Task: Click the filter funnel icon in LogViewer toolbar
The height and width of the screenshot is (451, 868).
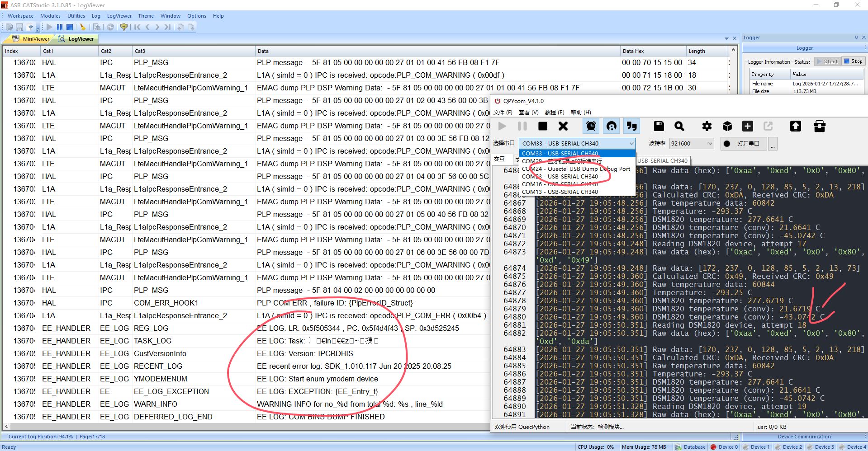Action: pyautogui.click(x=123, y=27)
